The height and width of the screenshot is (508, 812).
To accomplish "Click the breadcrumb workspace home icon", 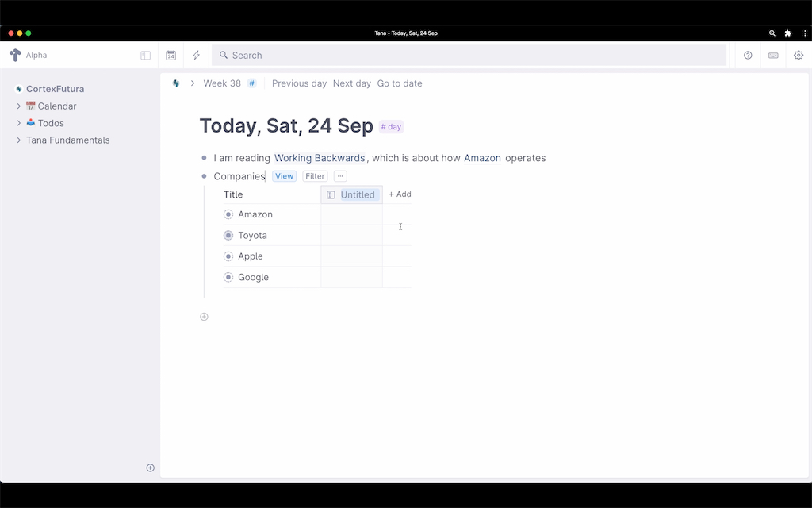I will coord(176,83).
